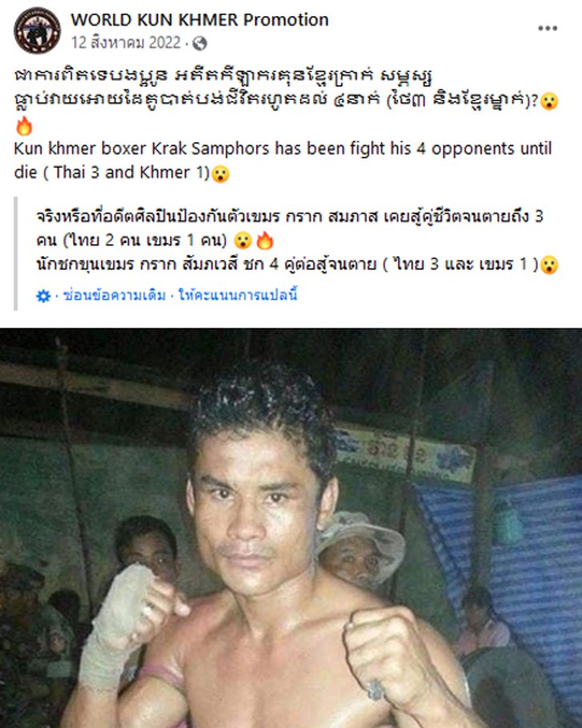Open the three-dot post options menu
The width and height of the screenshot is (582, 728).
[x=548, y=28]
